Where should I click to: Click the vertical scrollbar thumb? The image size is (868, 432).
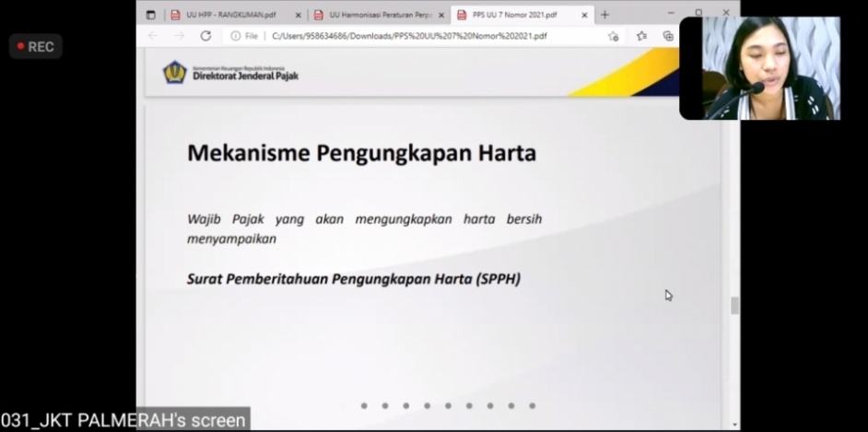(x=734, y=306)
